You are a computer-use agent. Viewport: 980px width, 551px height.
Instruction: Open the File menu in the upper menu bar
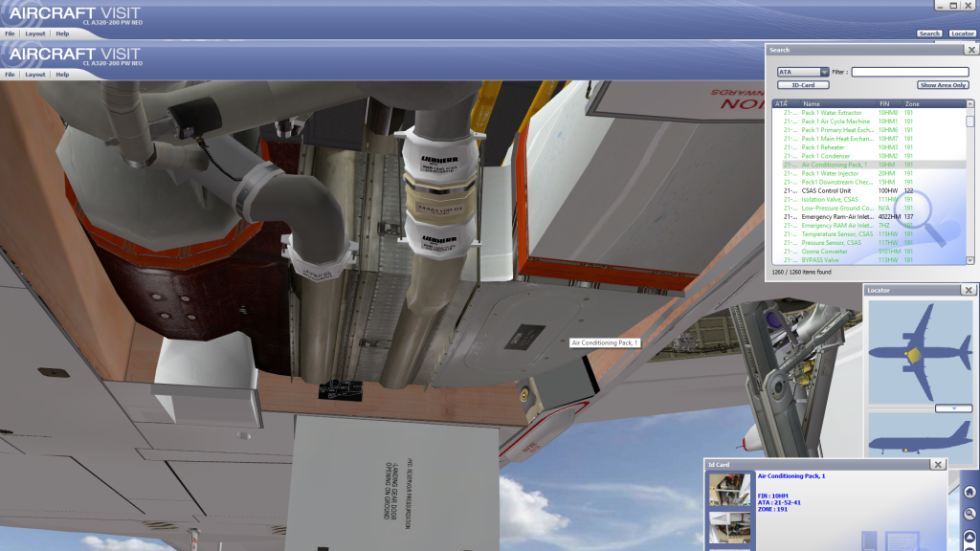click(x=10, y=33)
